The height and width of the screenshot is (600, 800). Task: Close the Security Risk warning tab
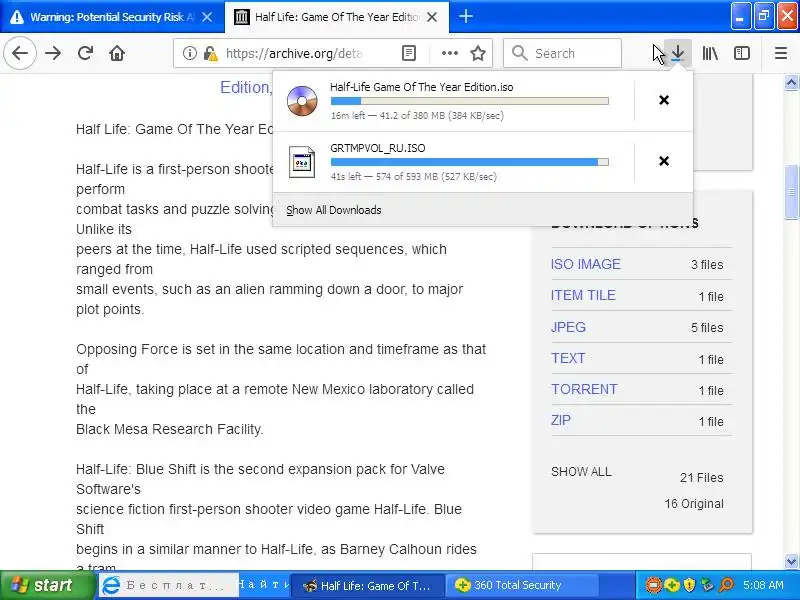point(207,17)
